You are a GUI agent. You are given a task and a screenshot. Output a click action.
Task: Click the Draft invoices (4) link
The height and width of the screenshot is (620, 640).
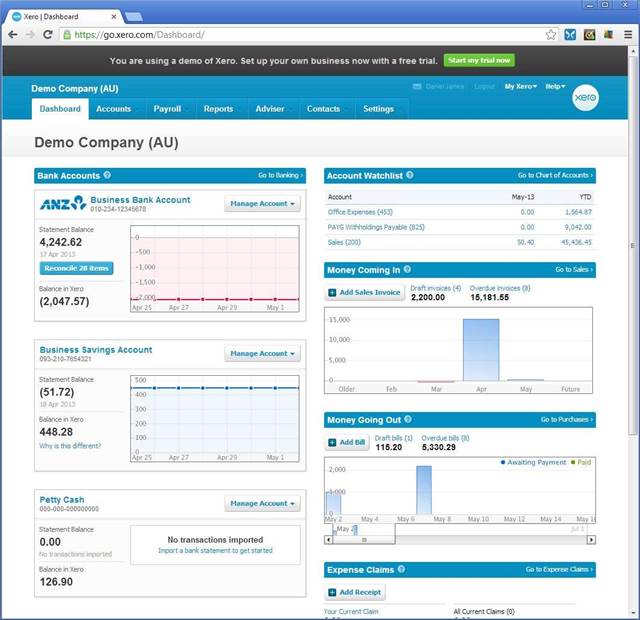click(436, 288)
